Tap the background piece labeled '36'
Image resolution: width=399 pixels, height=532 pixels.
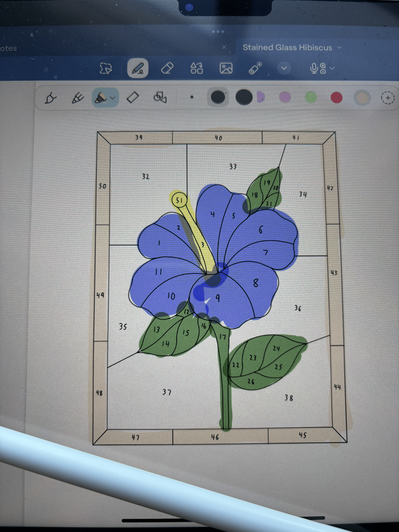pyautogui.click(x=298, y=308)
